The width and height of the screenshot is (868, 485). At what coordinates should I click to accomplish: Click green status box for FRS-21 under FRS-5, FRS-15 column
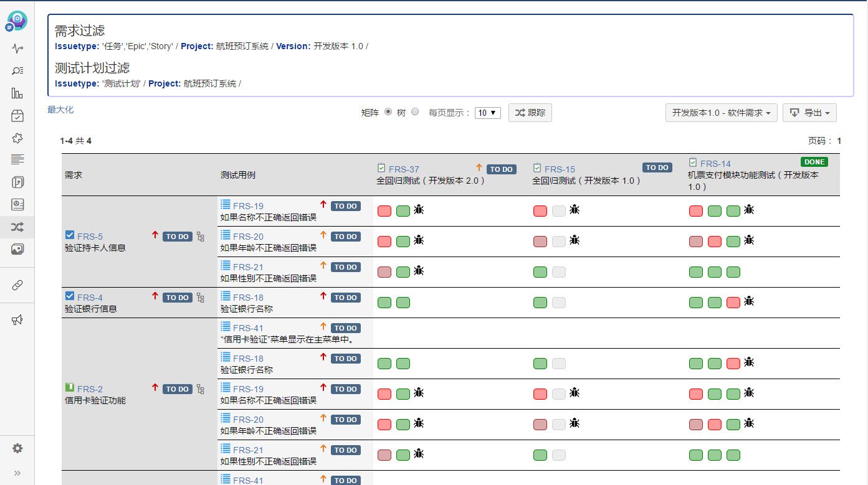coord(540,272)
